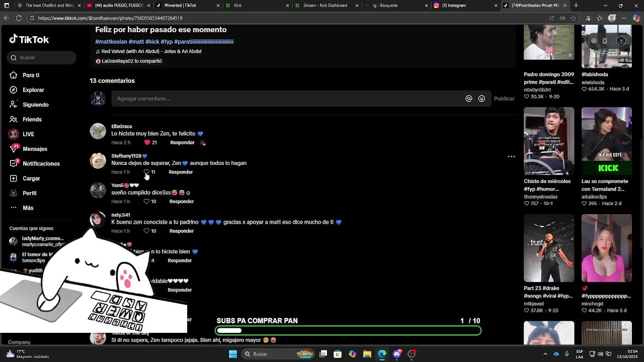
Task: Open Padre domingo 2009 prime video
Action: click(549, 42)
